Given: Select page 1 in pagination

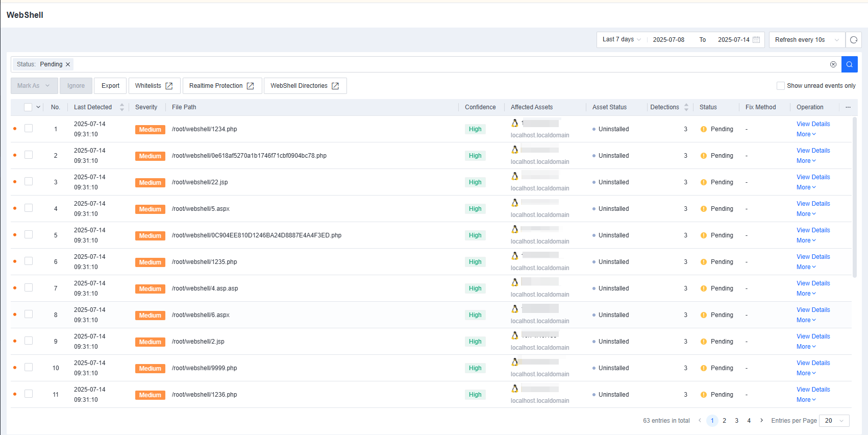Looking at the screenshot, I should pos(712,421).
